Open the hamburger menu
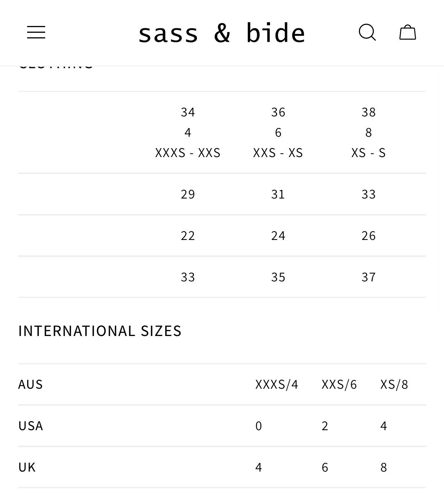Viewport: 444px width, 504px height. (36, 32)
